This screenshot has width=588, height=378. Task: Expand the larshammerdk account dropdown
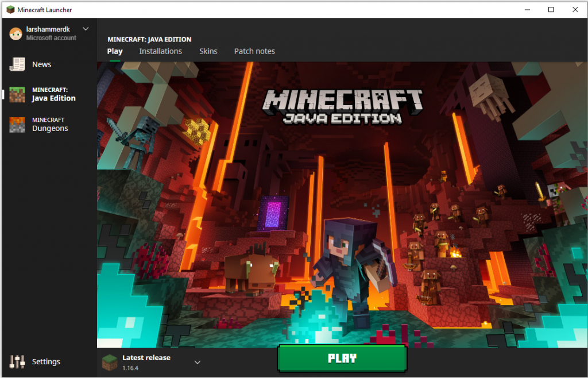click(86, 29)
